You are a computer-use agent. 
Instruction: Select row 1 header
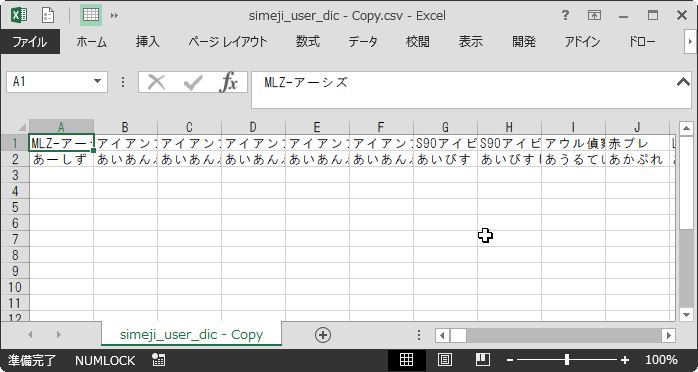click(15, 143)
